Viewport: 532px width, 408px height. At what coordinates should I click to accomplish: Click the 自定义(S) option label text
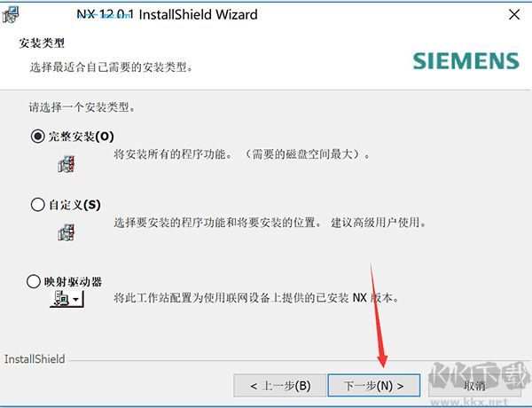click(x=74, y=205)
